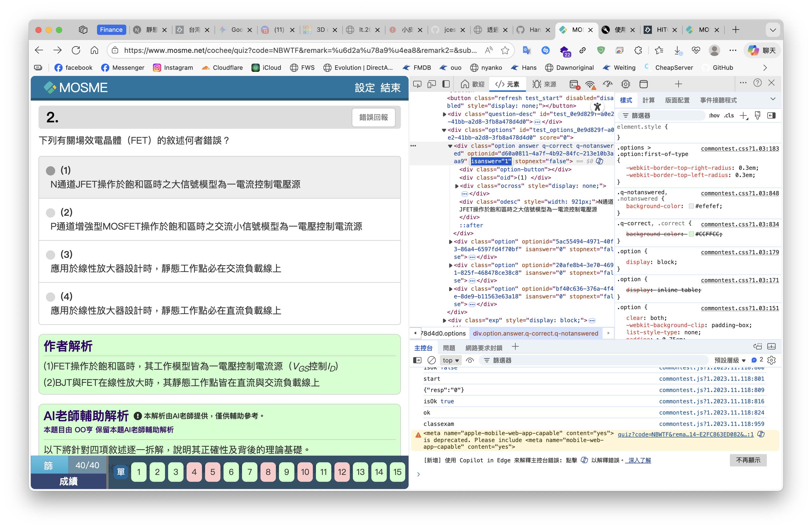Select answer option (2) radio button
This screenshot has height=529, width=812.
[51, 213]
